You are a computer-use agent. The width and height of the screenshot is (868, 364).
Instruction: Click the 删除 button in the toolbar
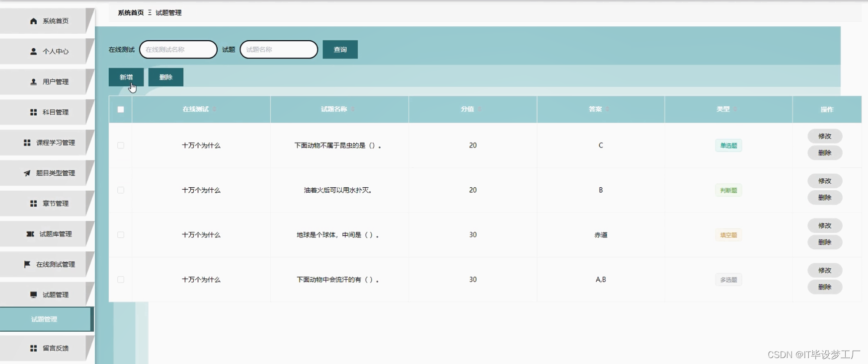coord(166,77)
